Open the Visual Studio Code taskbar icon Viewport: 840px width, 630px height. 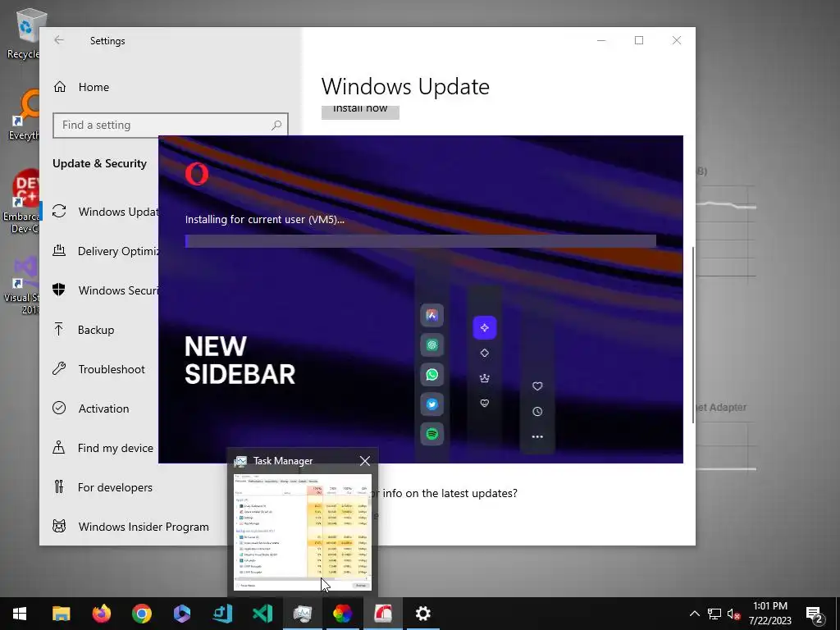tap(262, 614)
